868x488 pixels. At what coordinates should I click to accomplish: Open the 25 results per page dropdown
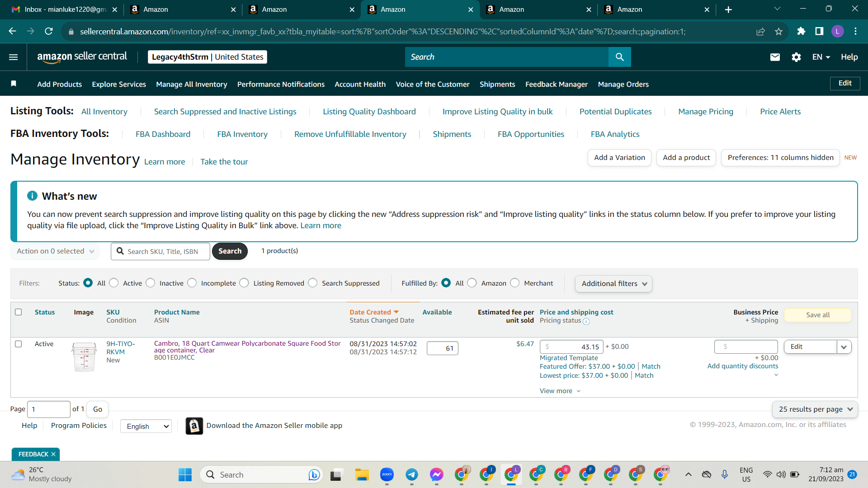pyautogui.click(x=815, y=409)
